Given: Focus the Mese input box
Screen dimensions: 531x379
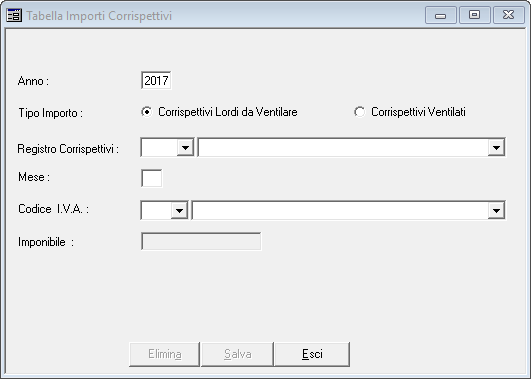Looking at the screenshot, I should click(x=151, y=178).
